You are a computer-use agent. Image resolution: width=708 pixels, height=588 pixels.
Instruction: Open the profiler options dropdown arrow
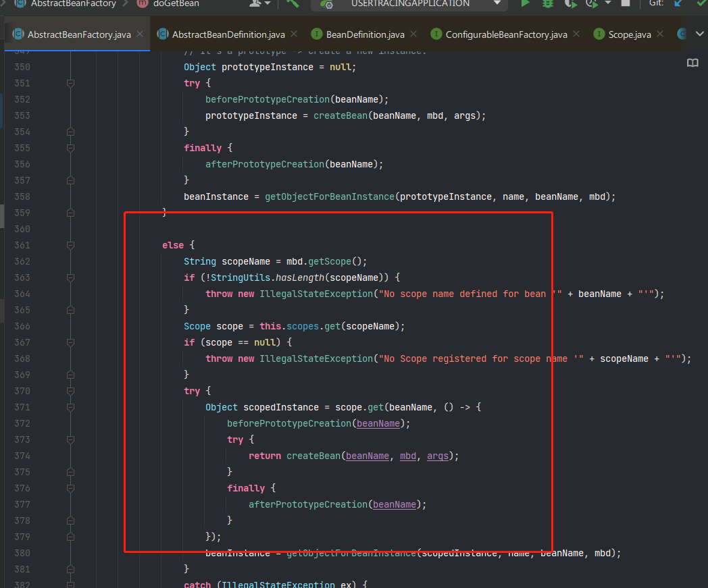click(608, 3)
